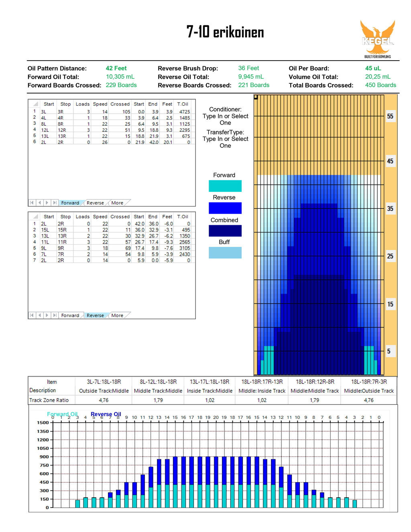Click the Track Zone Ratio row label
Screen dimensions: 411x532
tap(49, 400)
